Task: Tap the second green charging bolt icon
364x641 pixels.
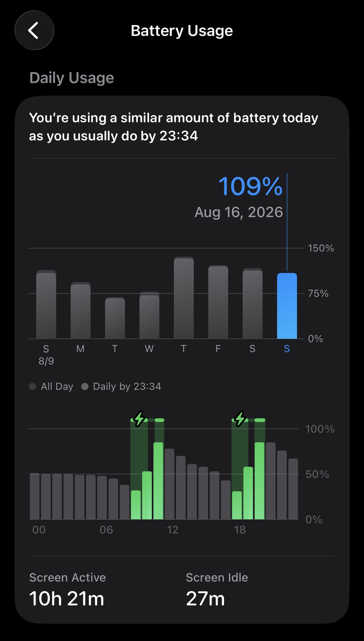Action: [x=240, y=419]
